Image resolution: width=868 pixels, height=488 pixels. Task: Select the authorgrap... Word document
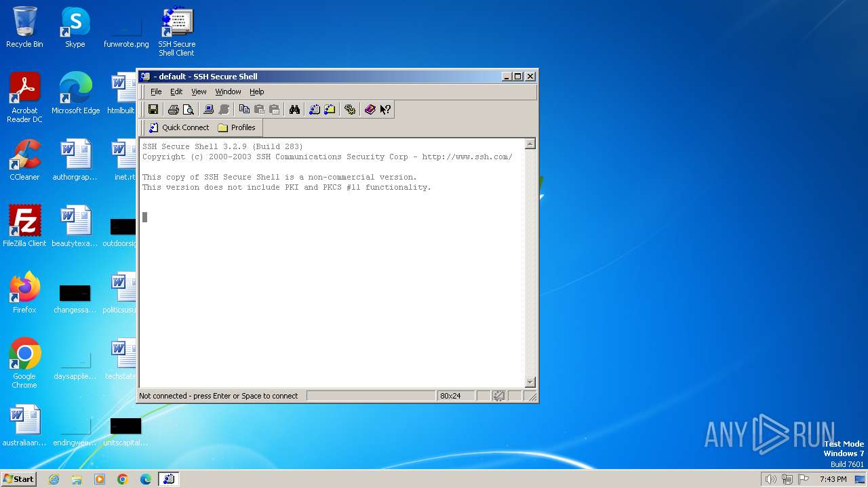coord(75,160)
